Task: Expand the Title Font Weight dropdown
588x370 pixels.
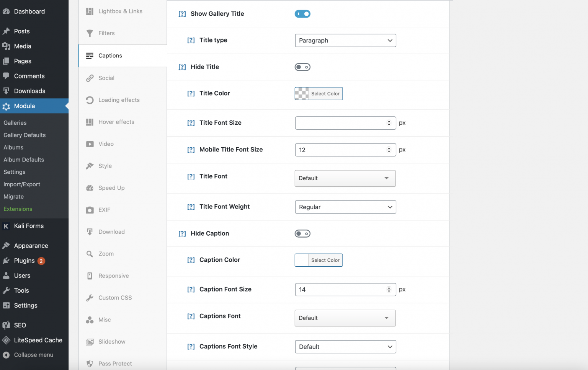Action: tap(345, 207)
